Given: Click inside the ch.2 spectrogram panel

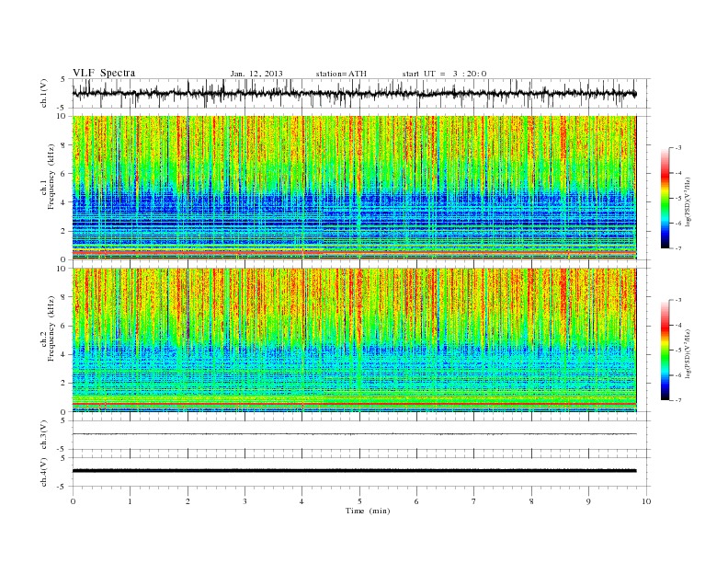Looking at the screenshot, I should 354,340.
